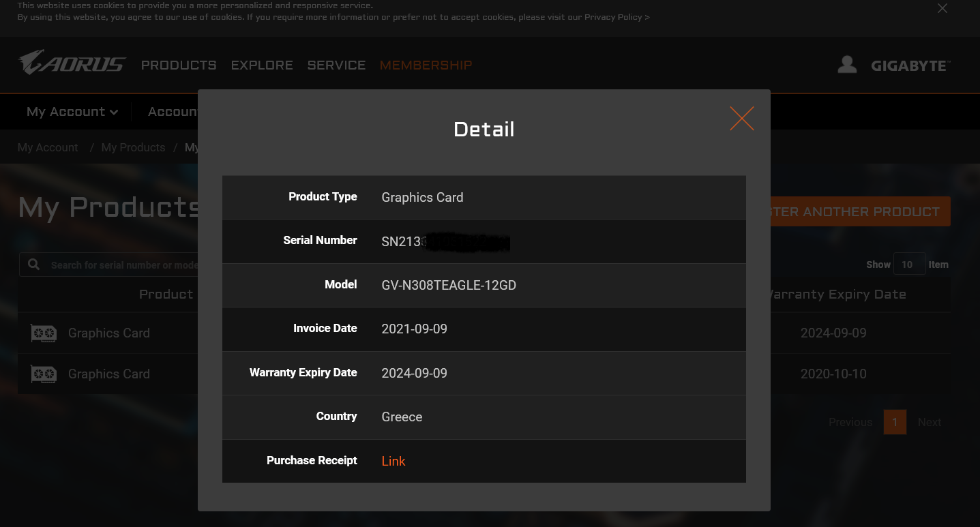Screen dimensions: 980x527
Task: Select the first Graphics Card icon
Action: 44,333
